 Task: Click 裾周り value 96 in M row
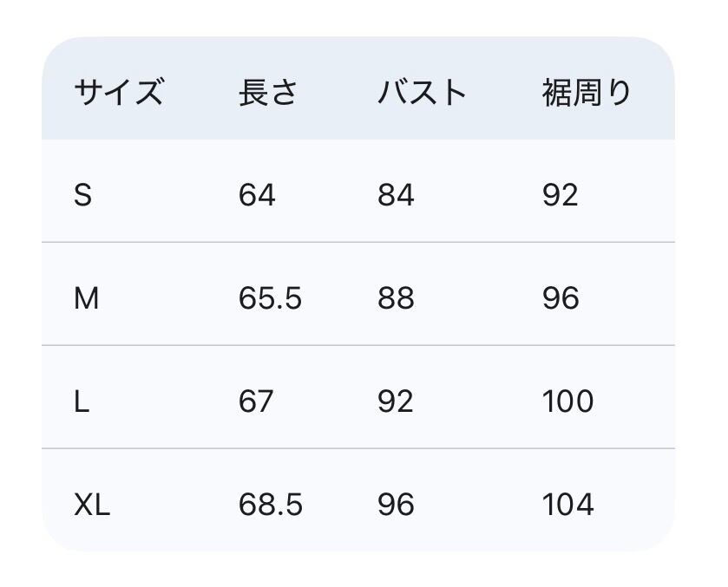(x=561, y=298)
